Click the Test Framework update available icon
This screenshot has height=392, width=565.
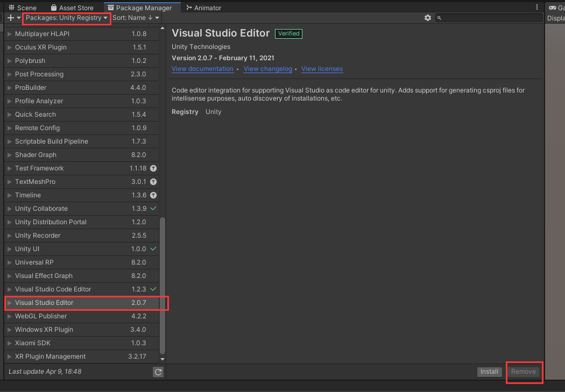click(x=153, y=168)
